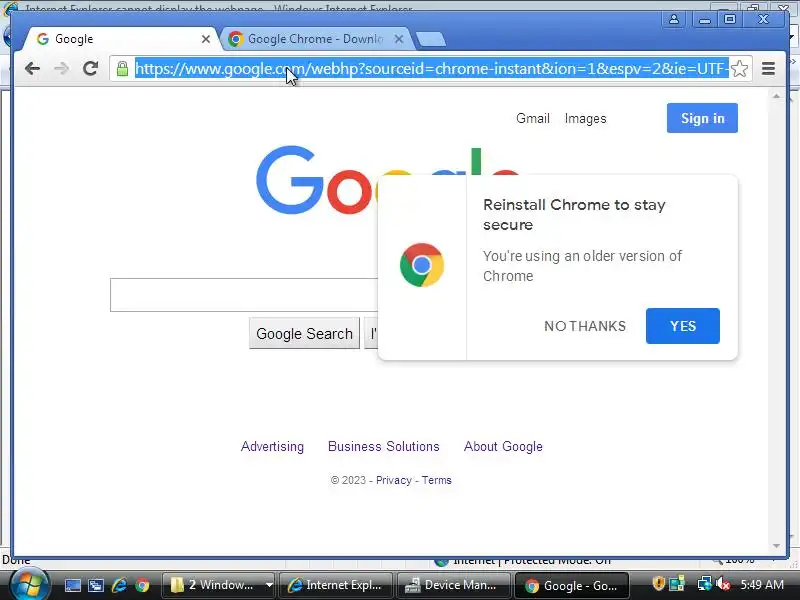
Task: Open the Images link
Action: tap(585, 118)
